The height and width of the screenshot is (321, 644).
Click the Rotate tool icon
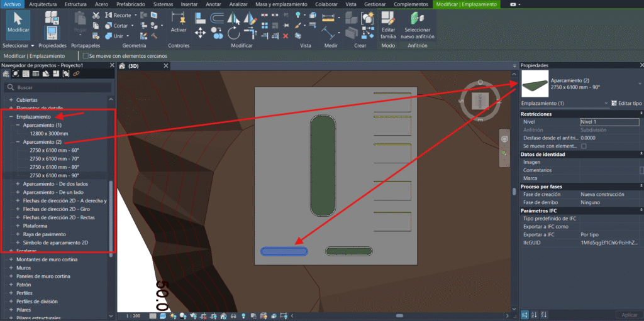click(233, 33)
